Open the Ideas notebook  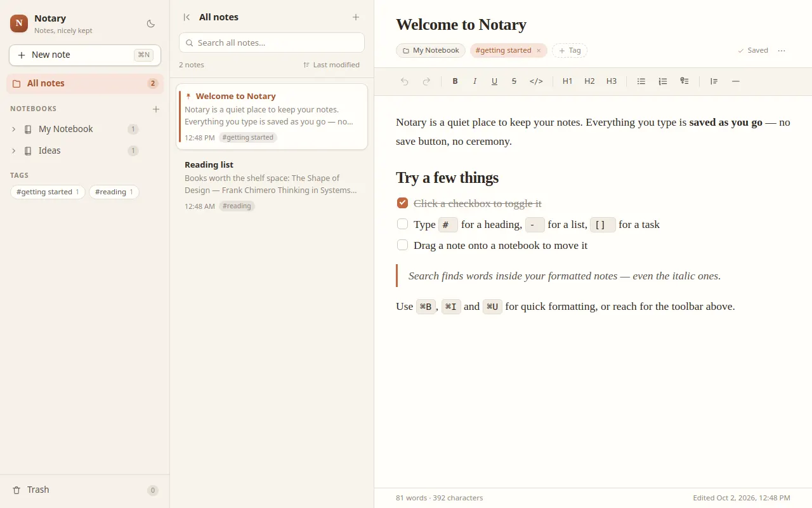click(x=85, y=150)
